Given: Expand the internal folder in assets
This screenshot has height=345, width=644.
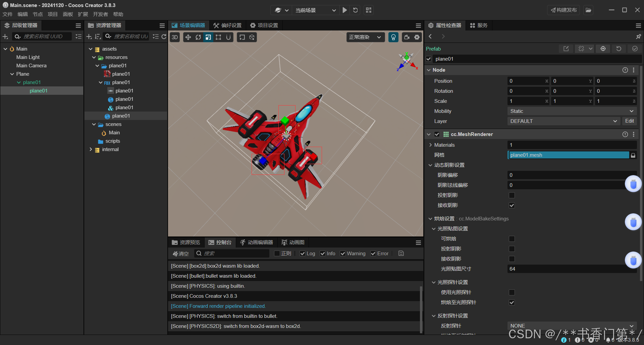Looking at the screenshot, I should [91, 149].
